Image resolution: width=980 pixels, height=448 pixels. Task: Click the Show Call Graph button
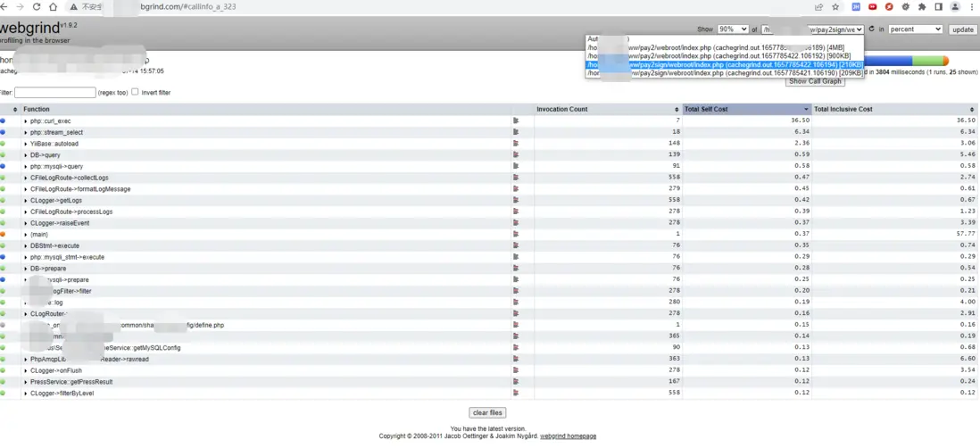click(815, 81)
